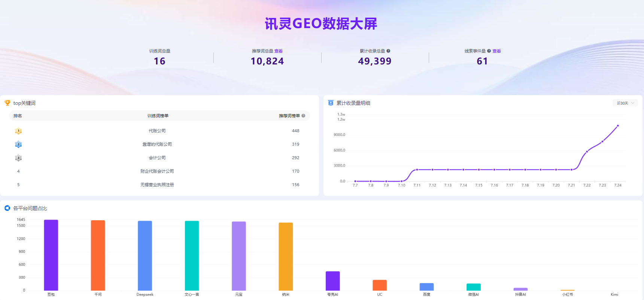Click the value 170 in 推荐词榜单
Image resolution: width=644 pixels, height=300 pixels.
[x=296, y=171]
